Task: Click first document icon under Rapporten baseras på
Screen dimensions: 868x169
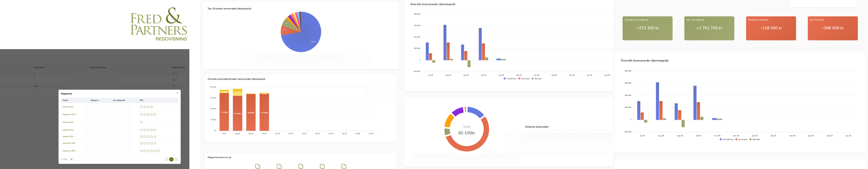Action: point(257,166)
